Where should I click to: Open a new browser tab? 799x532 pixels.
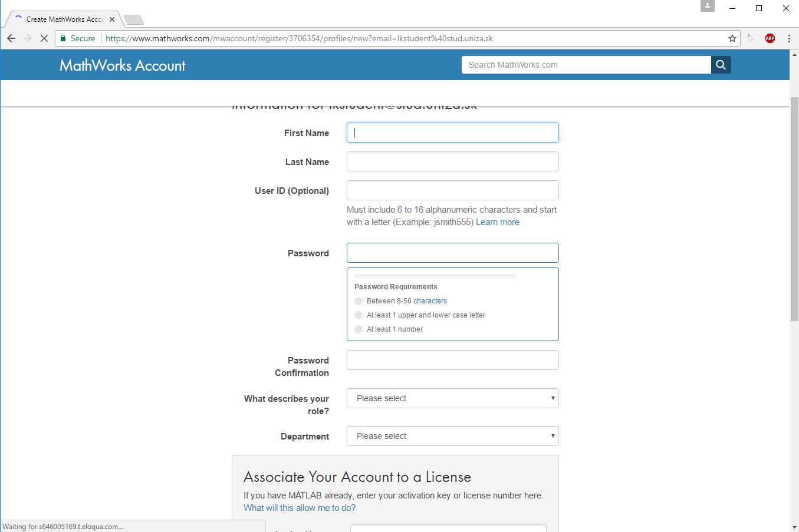pyautogui.click(x=134, y=20)
